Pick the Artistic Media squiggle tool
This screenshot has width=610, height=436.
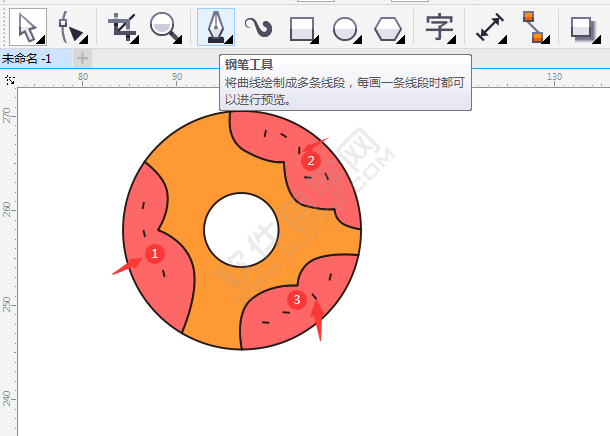coord(258,26)
